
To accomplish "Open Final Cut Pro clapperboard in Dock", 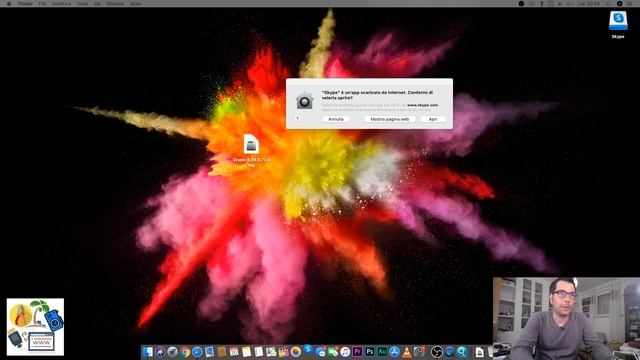I will point(284,352).
